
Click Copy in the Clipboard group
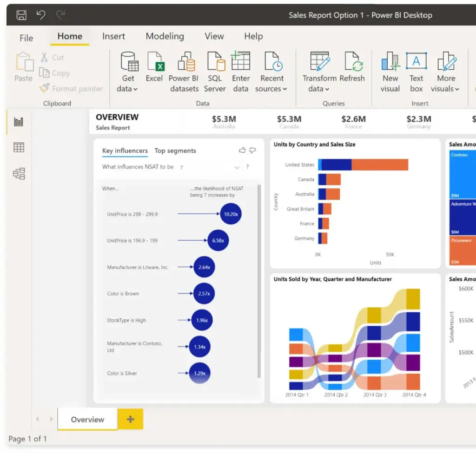tap(55, 73)
